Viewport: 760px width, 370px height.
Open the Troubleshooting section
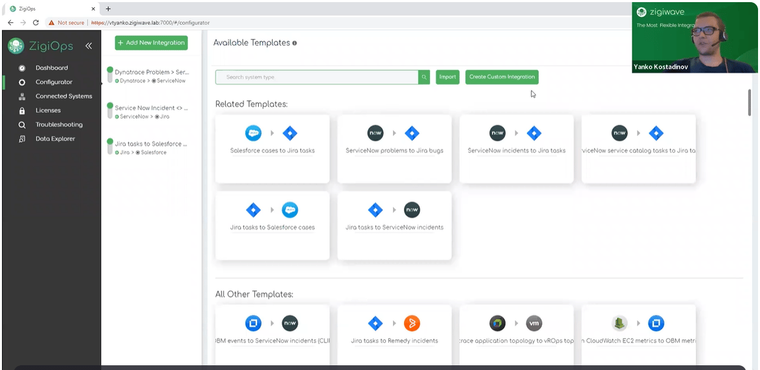pos(59,125)
